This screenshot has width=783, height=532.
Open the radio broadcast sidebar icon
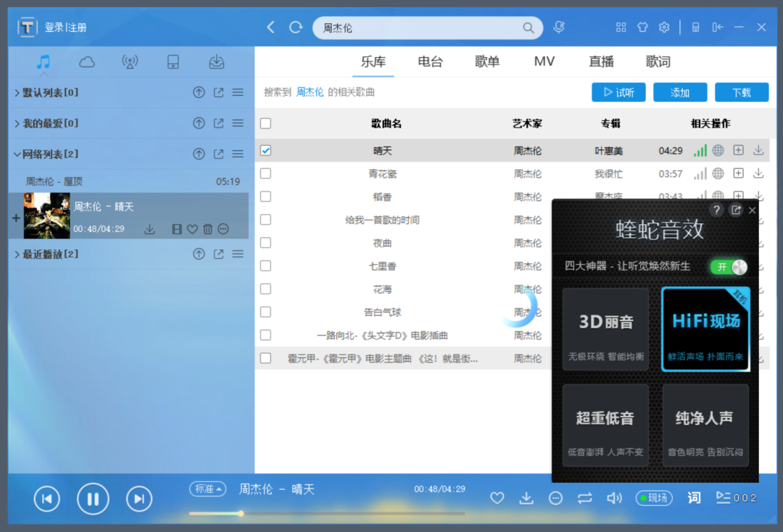[x=130, y=62]
